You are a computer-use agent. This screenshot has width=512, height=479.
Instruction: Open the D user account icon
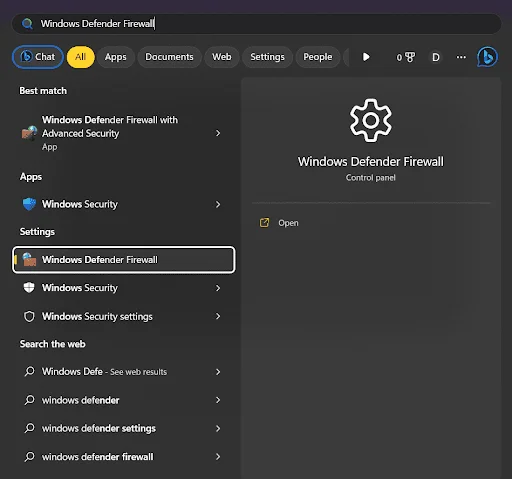pos(435,57)
